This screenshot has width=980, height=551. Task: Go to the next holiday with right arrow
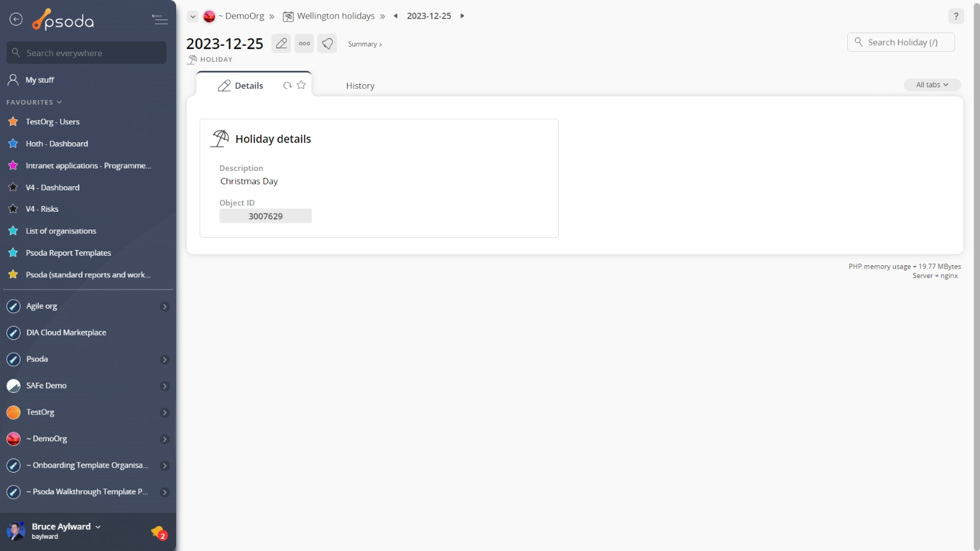coord(463,16)
